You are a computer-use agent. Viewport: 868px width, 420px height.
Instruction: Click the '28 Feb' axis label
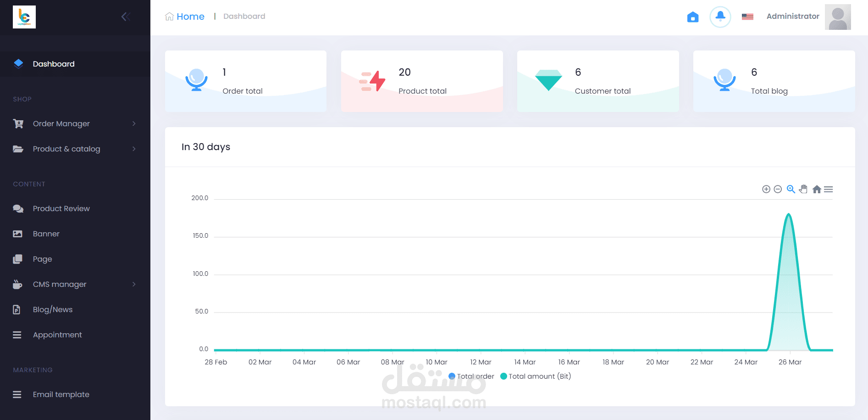216,362
